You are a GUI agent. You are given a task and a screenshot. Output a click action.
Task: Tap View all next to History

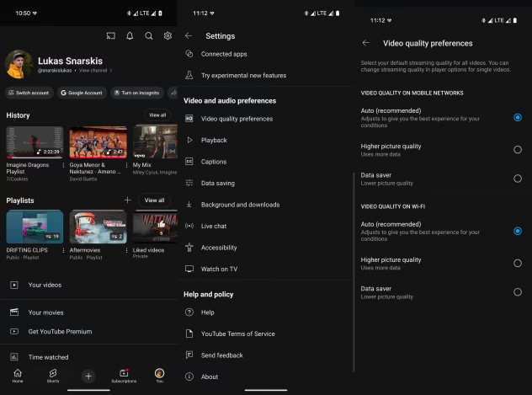(157, 115)
